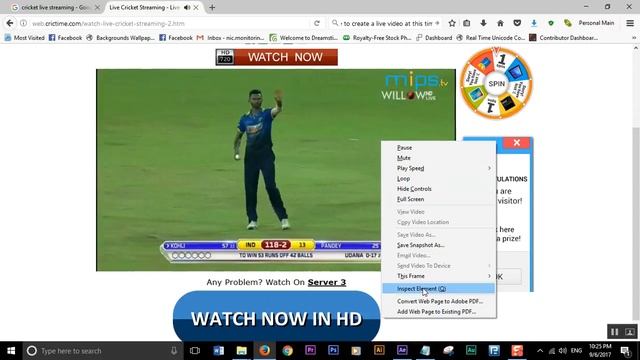Show hidden system tray icons chevron
This screenshot has height=360, width=640.
click(540, 351)
